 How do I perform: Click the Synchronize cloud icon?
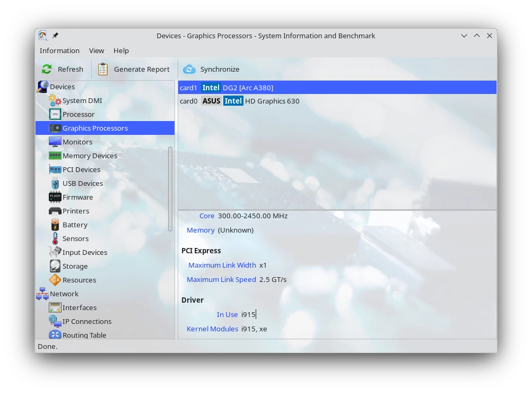pos(189,69)
